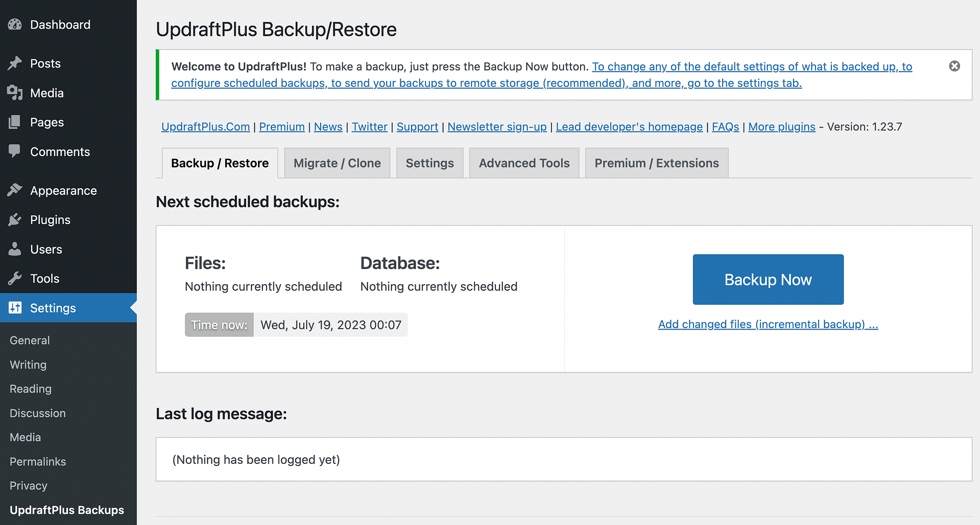
Task: Open the Support link
Action: 418,127
